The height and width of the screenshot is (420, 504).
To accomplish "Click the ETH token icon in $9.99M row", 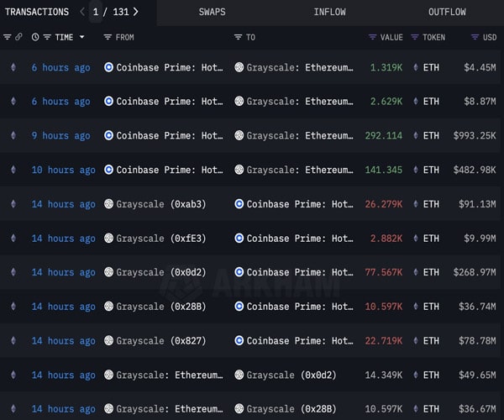I will [x=416, y=238].
